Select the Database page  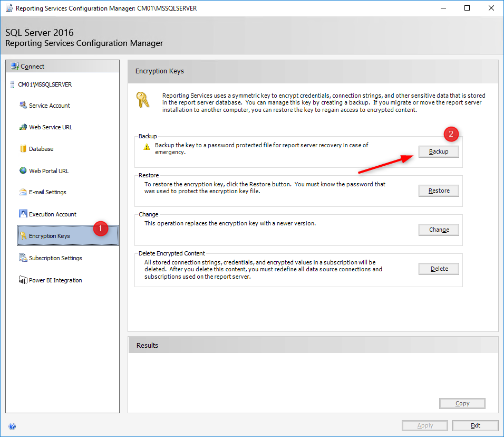point(41,149)
